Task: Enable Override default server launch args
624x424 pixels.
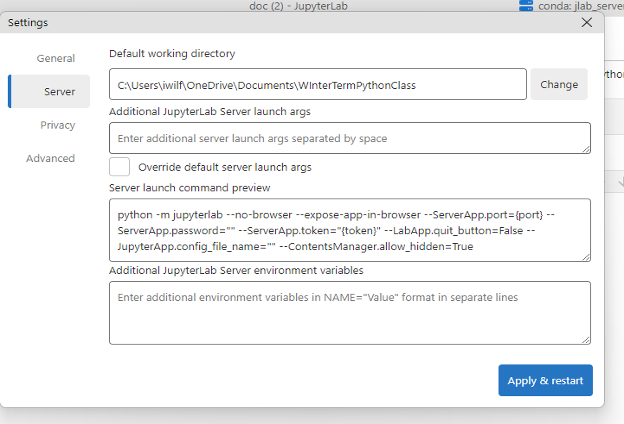Action: [x=120, y=167]
